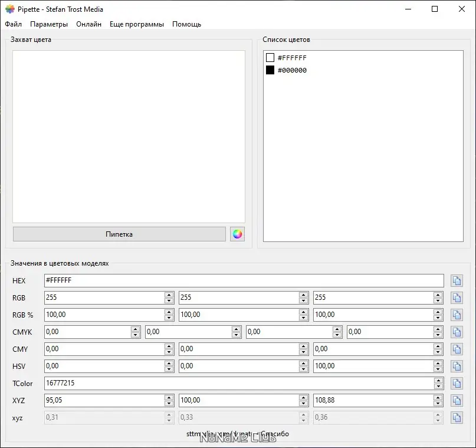Minimize the Pipette window

[x=408, y=9]
